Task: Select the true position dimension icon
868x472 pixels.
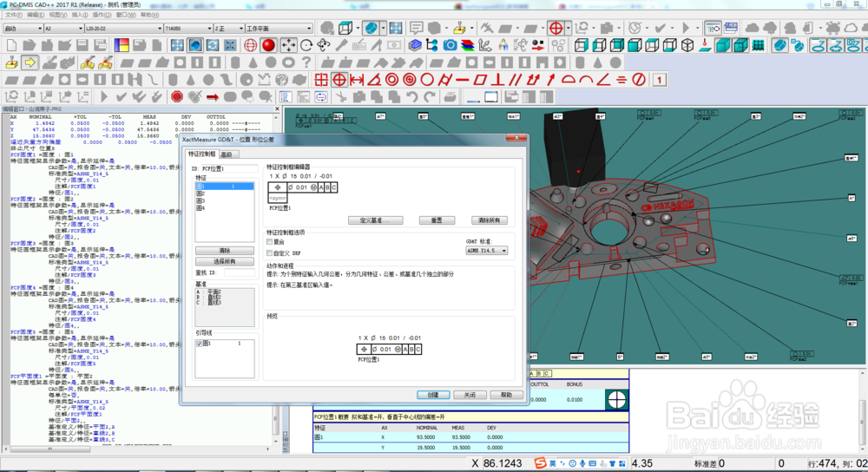Action: tap(339, 80)
